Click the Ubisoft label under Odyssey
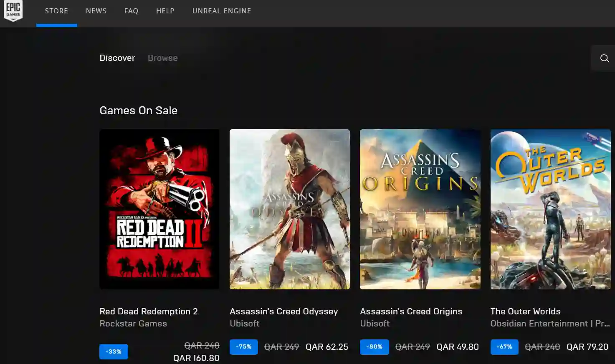This screenshot has width=615, height=364. point(245,324)
